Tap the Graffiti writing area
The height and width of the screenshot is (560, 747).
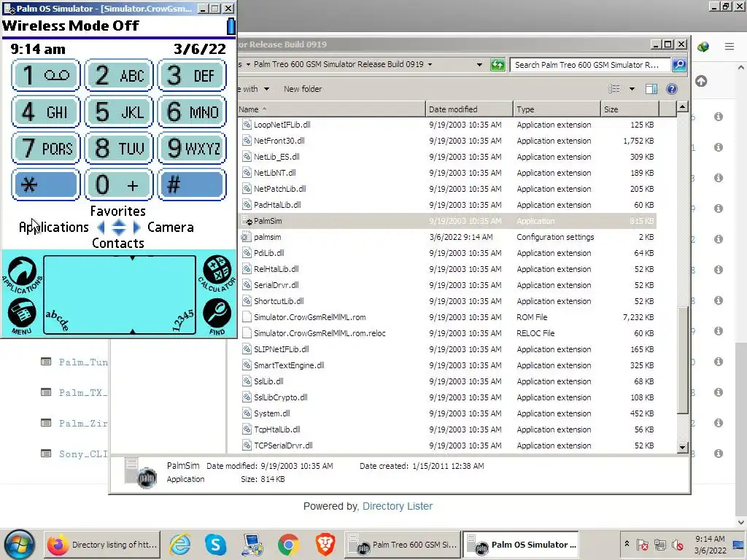[120, 295]
